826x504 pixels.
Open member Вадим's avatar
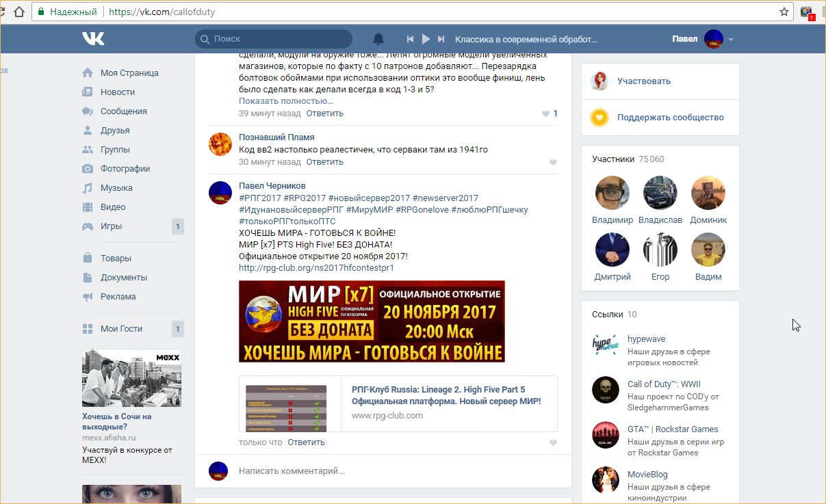708,250
